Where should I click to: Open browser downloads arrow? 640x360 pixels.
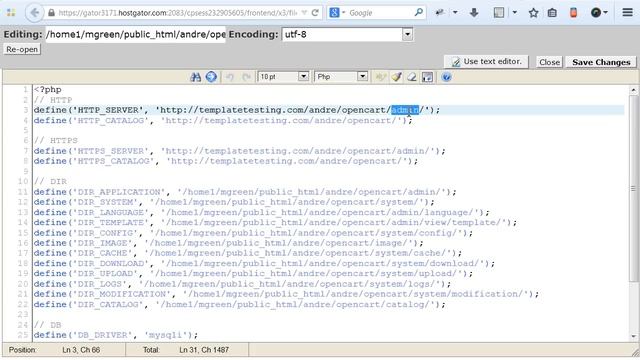pos(473,13)
